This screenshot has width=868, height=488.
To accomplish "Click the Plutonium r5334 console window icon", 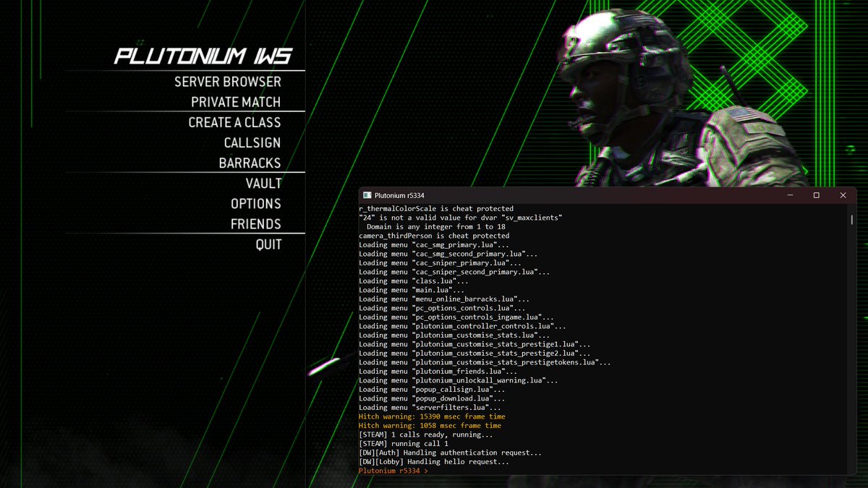I will 367,195.
